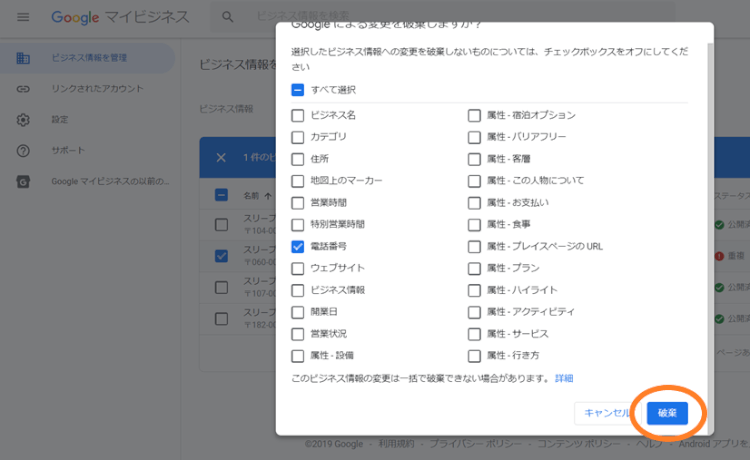Open settings via the gear icon
The width and height of the screenshot is (750, 460).
point(23,120)
